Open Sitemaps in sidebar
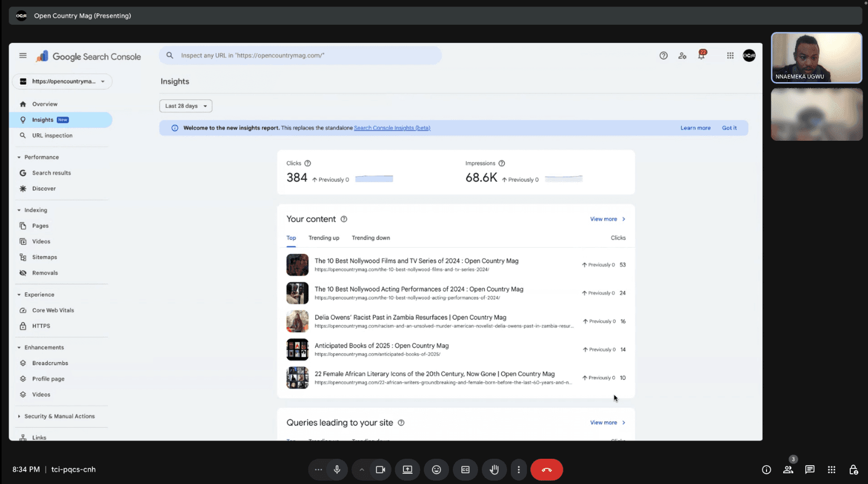This screenshot has height=484, width=868. point(60,257)
